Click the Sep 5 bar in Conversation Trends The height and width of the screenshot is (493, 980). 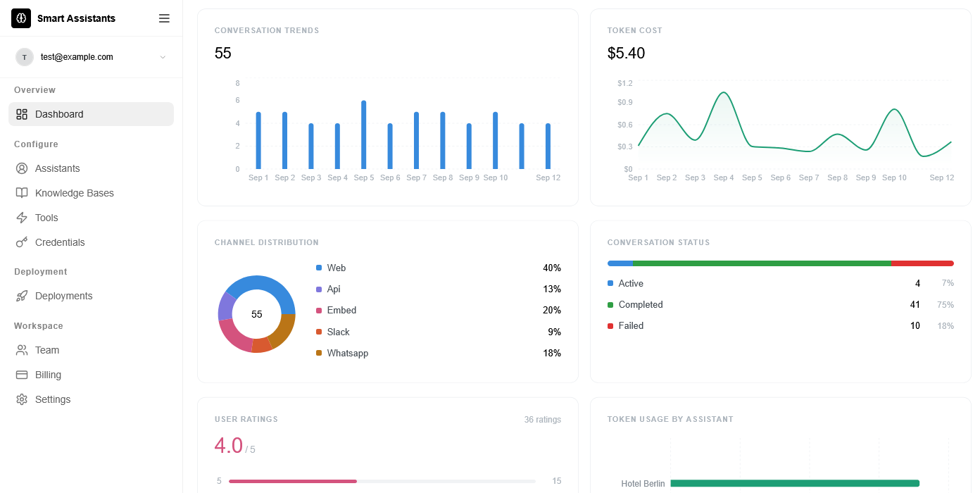coord(364,135)
